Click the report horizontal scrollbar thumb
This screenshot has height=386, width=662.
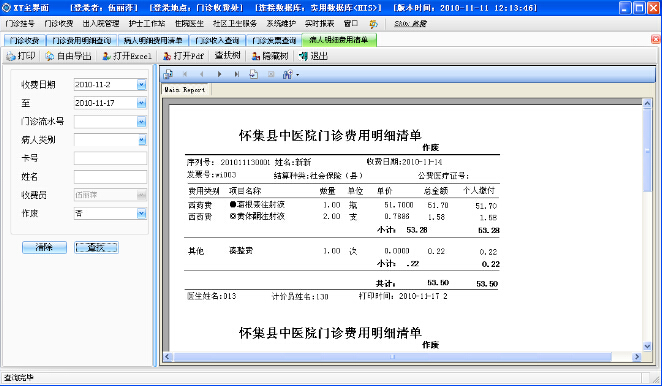click(x=392, y=357)
